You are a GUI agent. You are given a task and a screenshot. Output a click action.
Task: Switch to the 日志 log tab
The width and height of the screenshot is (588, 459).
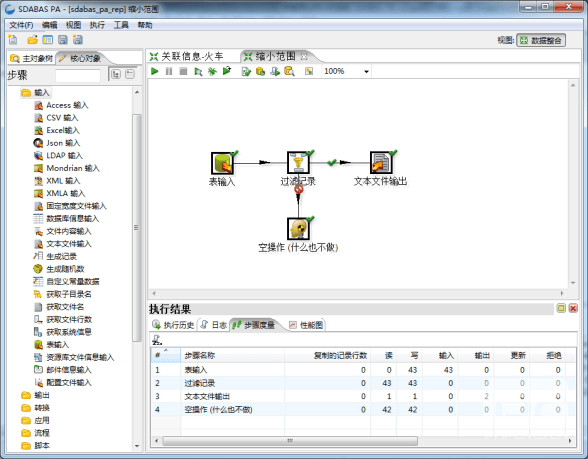214,325
